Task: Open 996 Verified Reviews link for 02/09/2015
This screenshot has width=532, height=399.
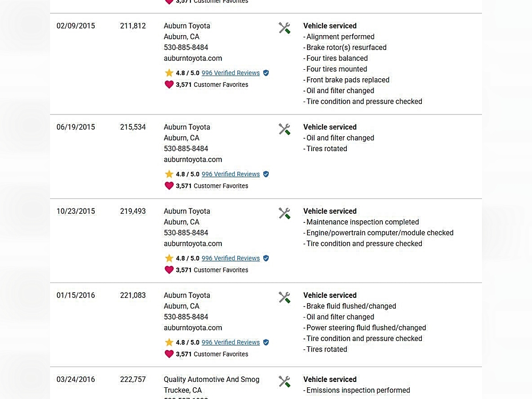Action: 230,73
